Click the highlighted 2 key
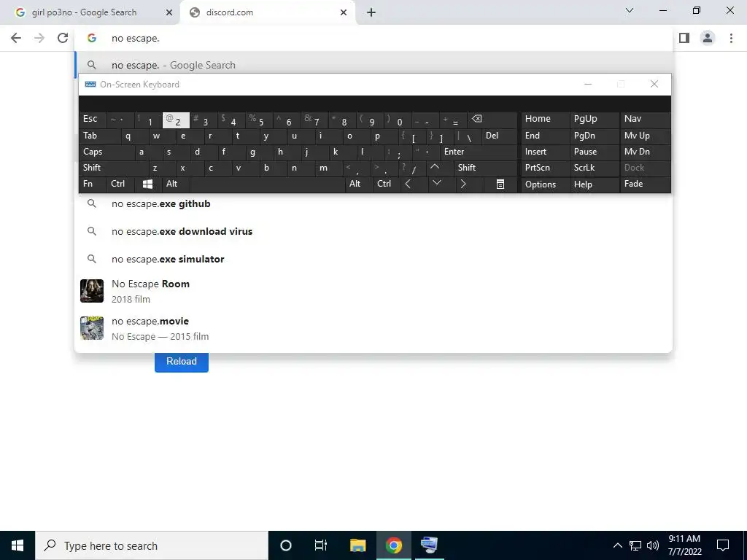The image size is (747, 560). (x=176, y=120)
